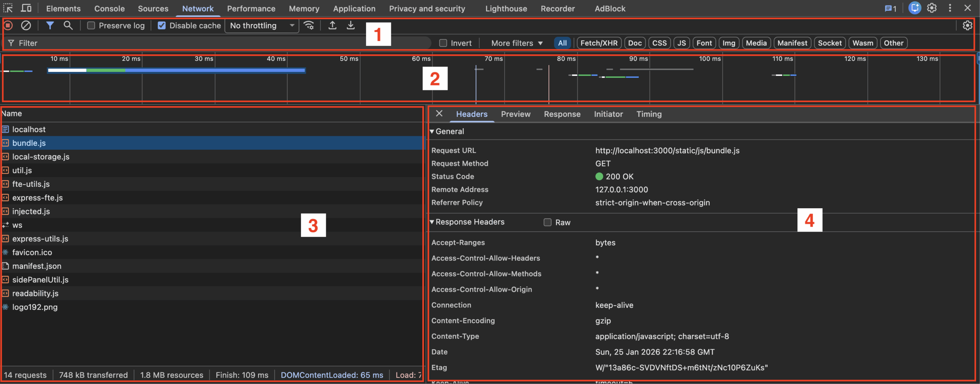
Task: Clear the network log
Action: [x=26, y=26]
